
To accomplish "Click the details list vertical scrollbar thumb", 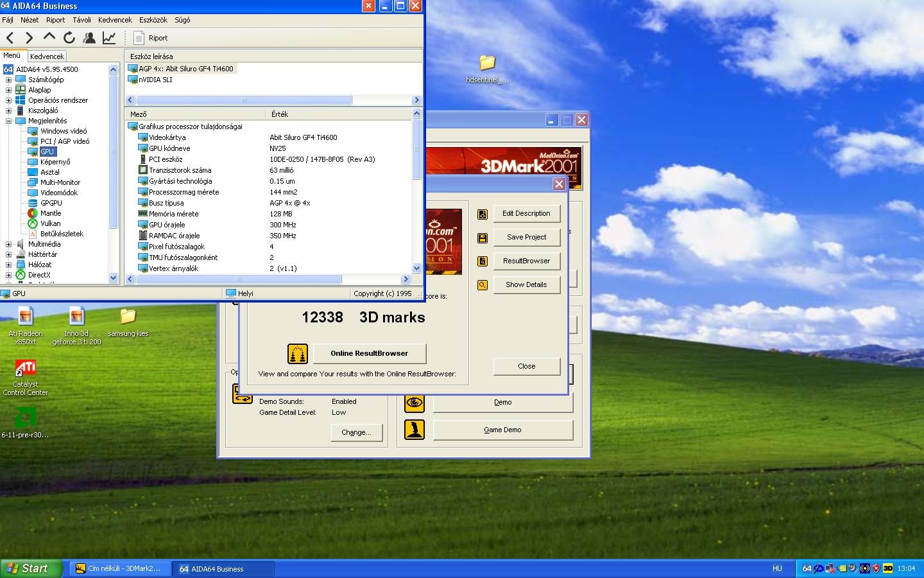I will 416,149.
